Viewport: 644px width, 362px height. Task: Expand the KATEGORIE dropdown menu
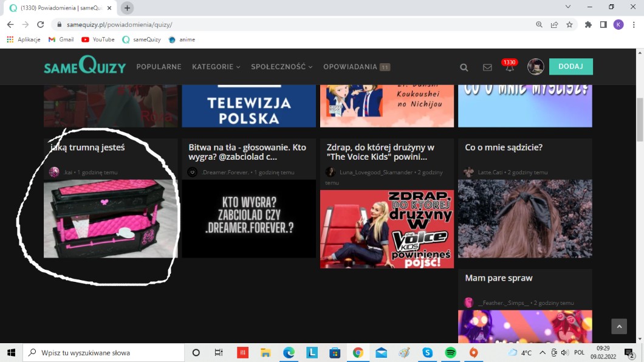pyautogui.click(x=216, y=67)
